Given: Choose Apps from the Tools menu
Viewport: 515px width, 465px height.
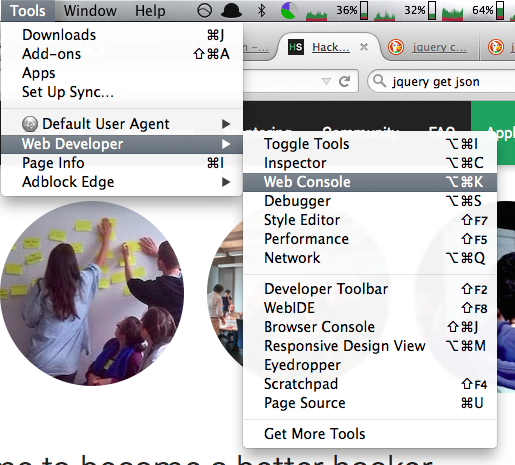Looking at the screenshot, I should pyautogui.click(x=122, y=73).
